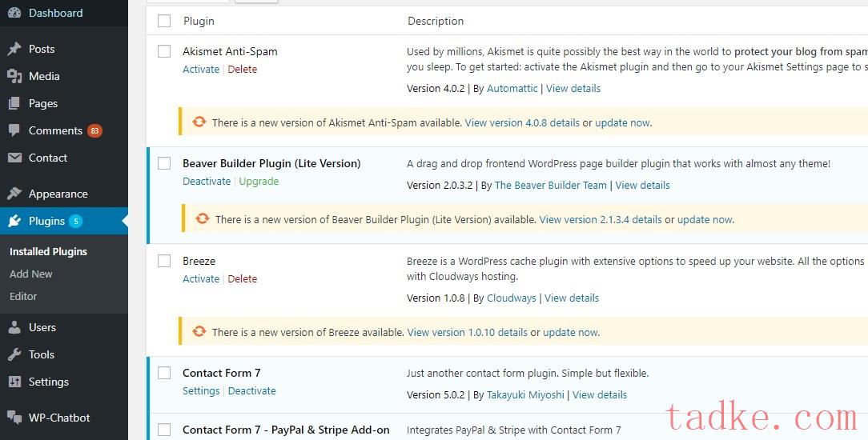
Task: Open Media via its sidebar icon
Action: click(x=14, y=76)
